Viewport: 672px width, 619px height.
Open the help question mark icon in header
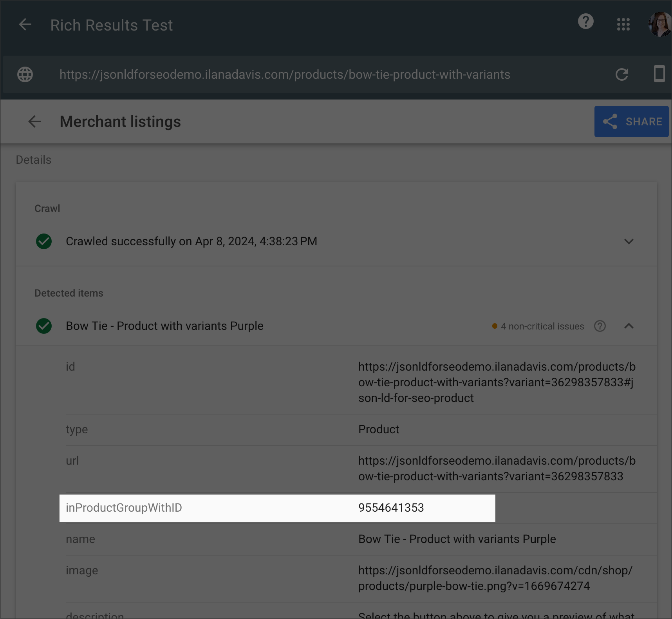tap(585, 21)
